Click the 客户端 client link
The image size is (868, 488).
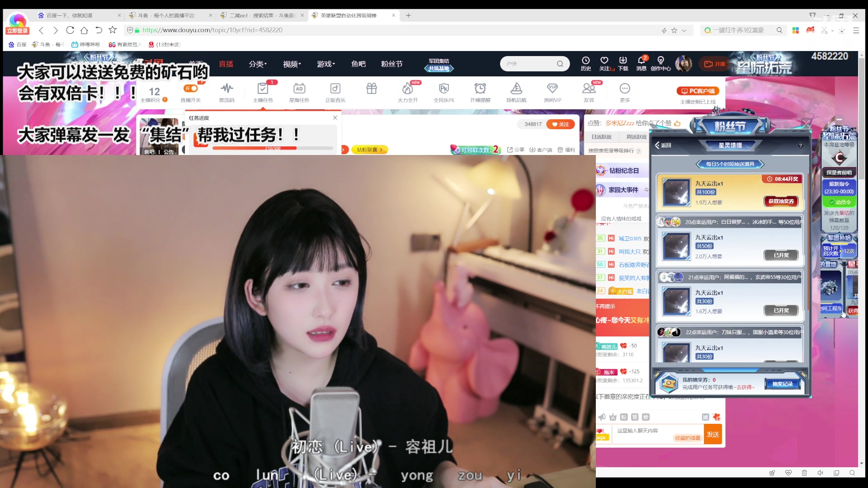click(541, 150)
